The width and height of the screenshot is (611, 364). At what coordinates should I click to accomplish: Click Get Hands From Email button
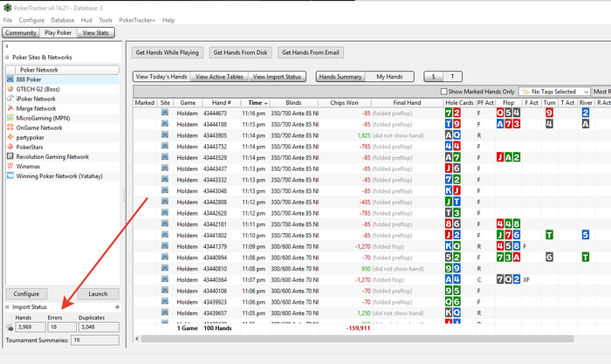(311, 52)
